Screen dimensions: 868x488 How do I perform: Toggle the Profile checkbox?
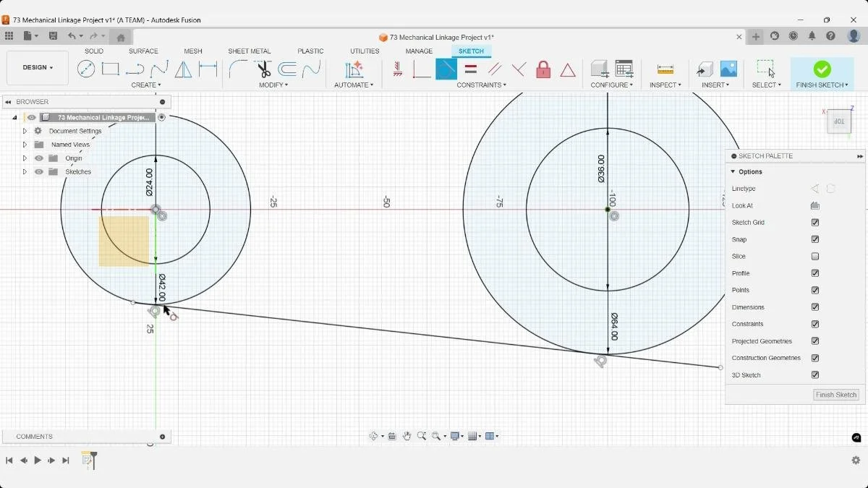pos(815,273)
